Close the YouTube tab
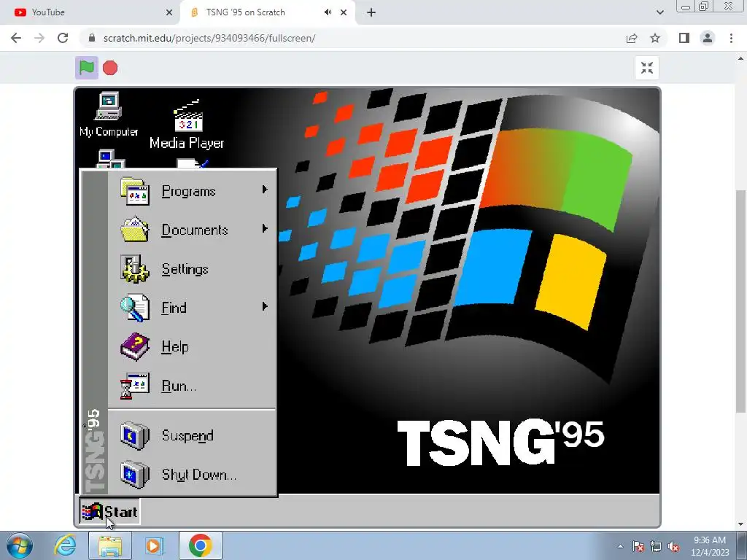This screenshot has width=747, height=560. pos(169,12)
